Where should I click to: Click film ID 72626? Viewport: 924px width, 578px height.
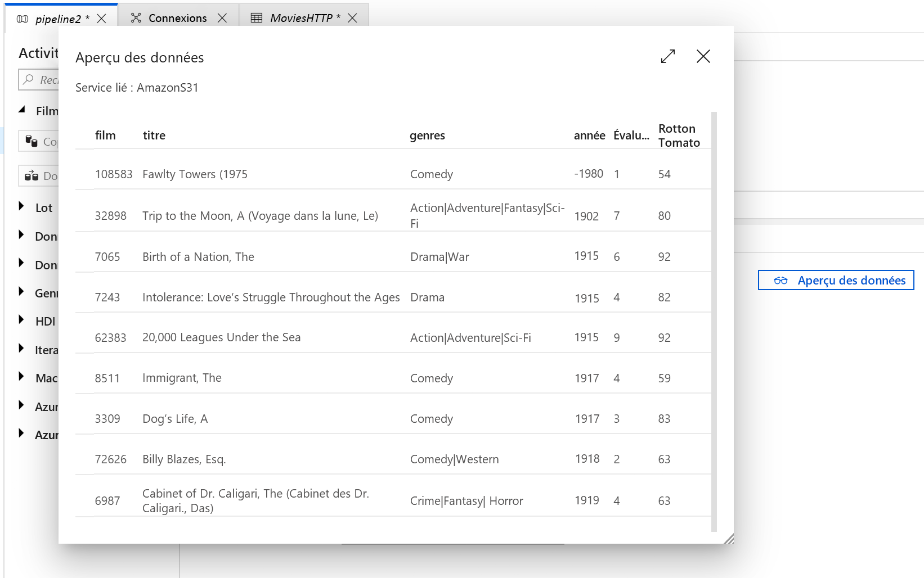tap(110, 459)
